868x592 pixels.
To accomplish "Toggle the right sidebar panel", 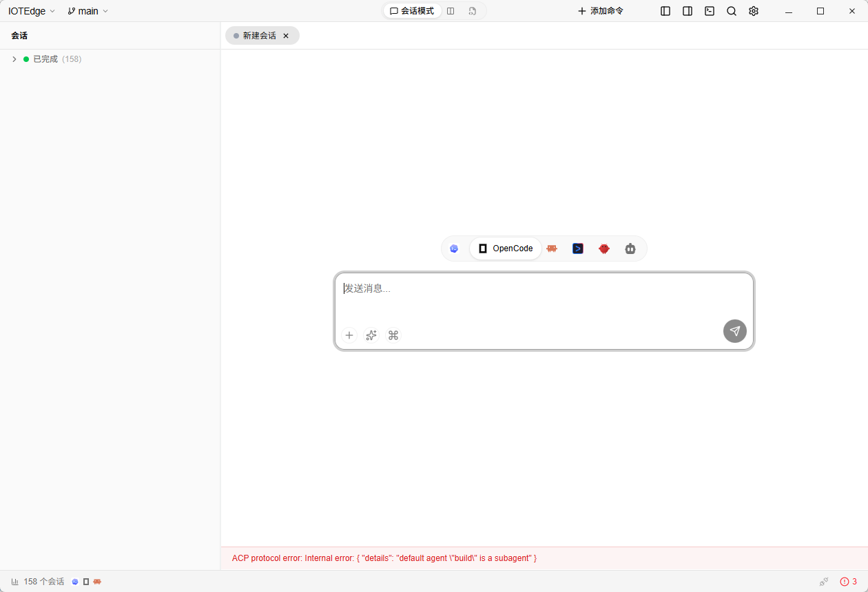I will click(x=688, y=11).
